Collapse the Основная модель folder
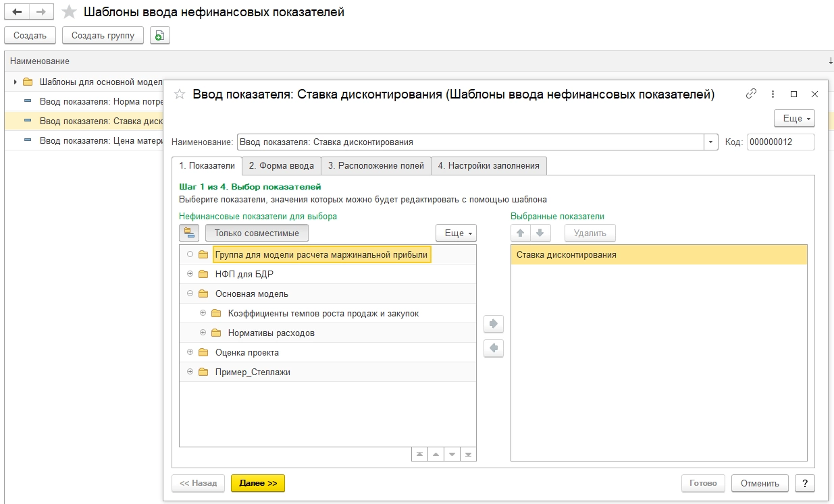The height and width of the screenshot is (504, 834). click(190, 294)
